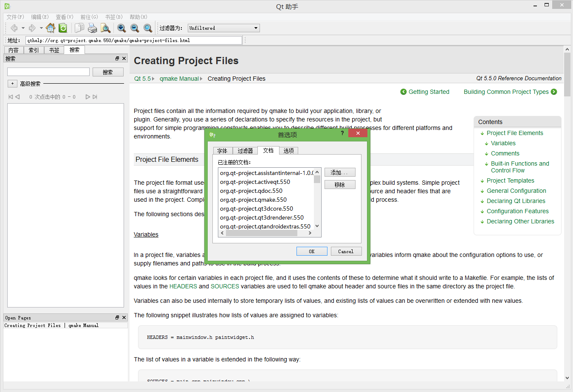Click the 移除 button in dialog
This screenshot has height=392, width=573.
(x=340, y=185)
